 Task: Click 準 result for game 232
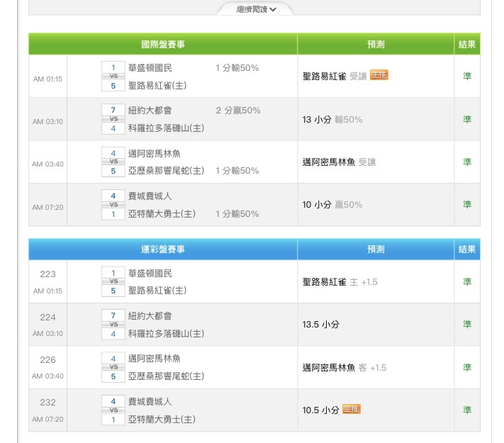[x=467, y=410]
